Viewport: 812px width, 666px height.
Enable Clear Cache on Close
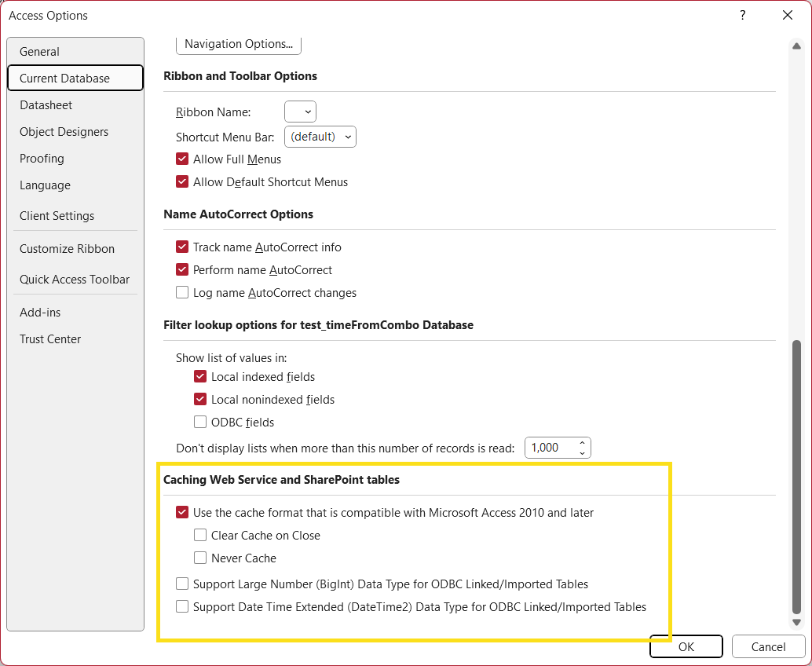tap(200, 536)
